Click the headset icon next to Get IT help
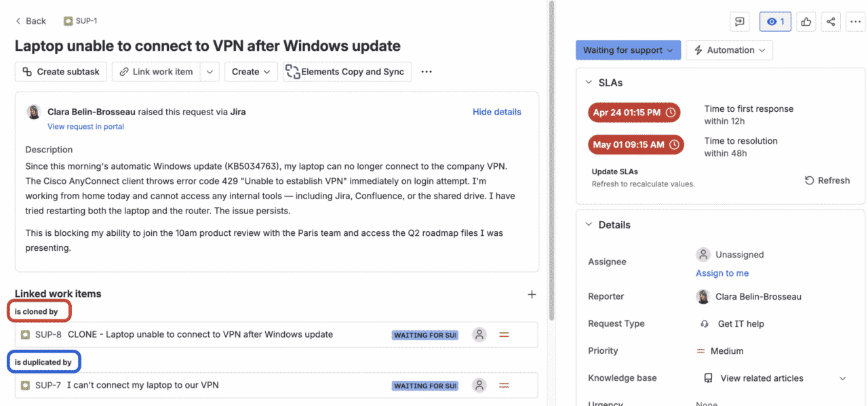868x406 pixels. pyautogui.click(x=705, y=324)
